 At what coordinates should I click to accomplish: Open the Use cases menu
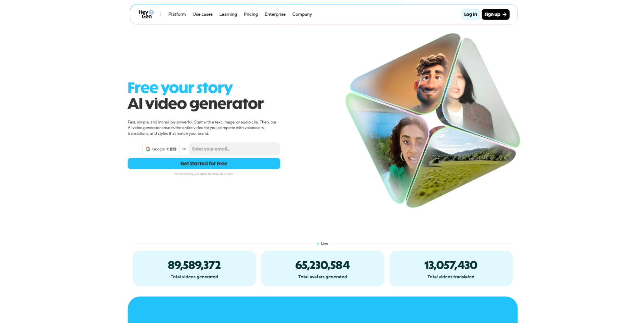[202, 14]
